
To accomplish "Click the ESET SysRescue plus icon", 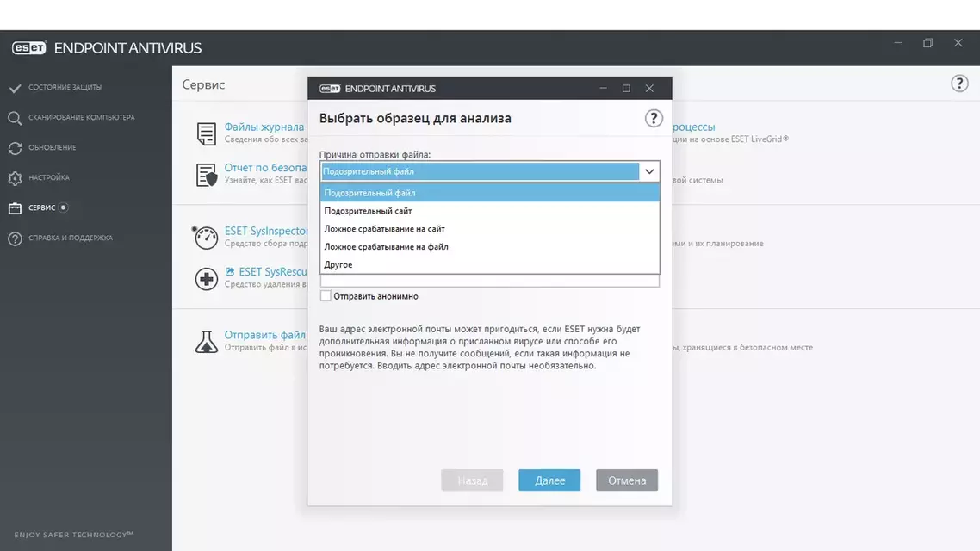I will point(207,279).
